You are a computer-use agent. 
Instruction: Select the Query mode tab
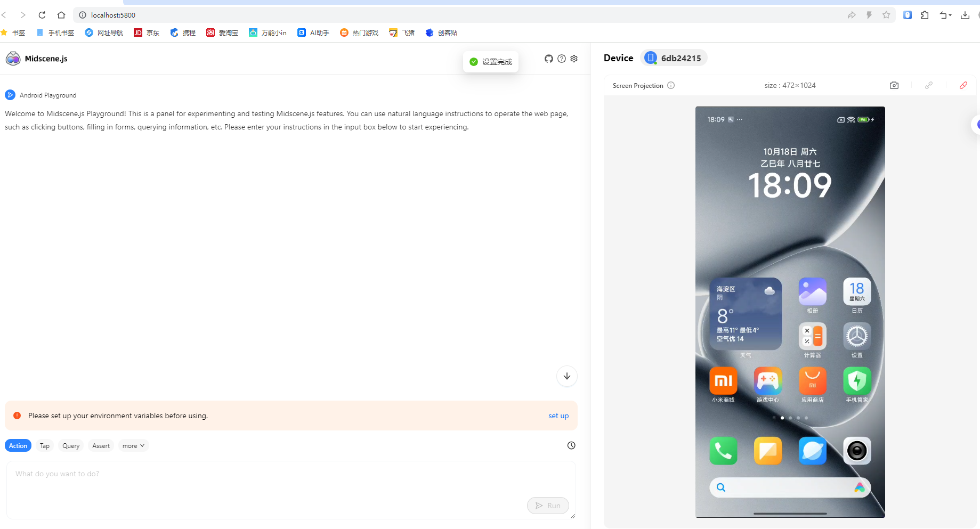tap(71, 446)
